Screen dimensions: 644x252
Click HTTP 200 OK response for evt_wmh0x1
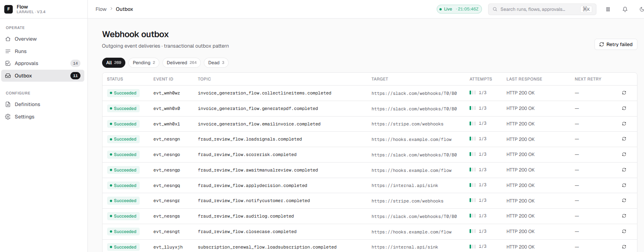pyautogui.click(x=521, y=124)
